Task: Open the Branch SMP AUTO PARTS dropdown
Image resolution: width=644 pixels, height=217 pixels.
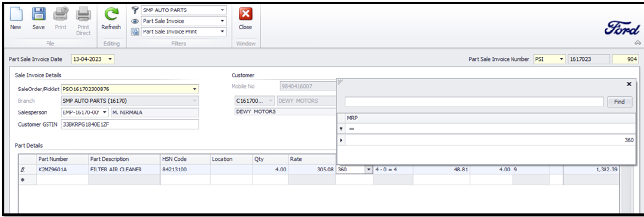Action: pos(194,100)
